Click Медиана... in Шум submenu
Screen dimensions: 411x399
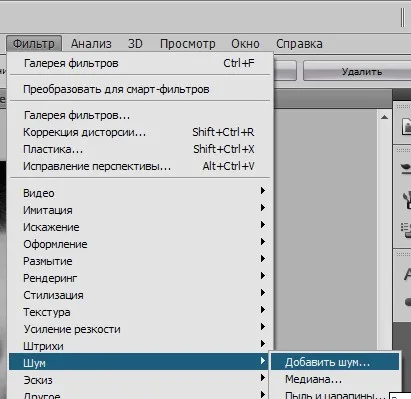[x=335, y=379]
